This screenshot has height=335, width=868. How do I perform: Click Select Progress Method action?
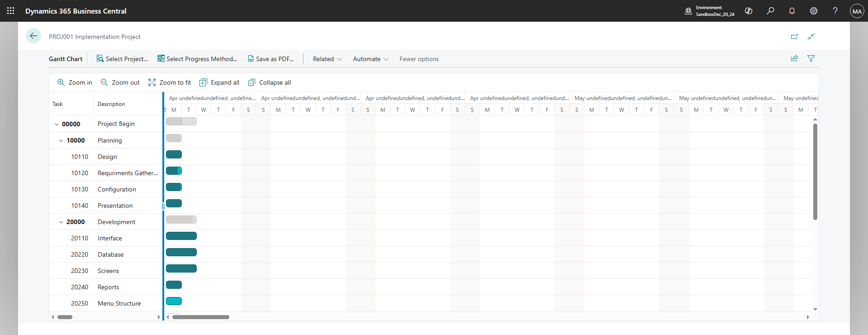click(197, 59)
